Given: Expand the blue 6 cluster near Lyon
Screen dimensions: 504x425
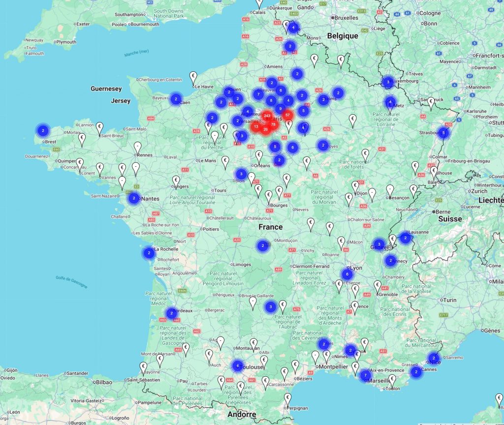Looking at the screenshot, I should (347, 274).
